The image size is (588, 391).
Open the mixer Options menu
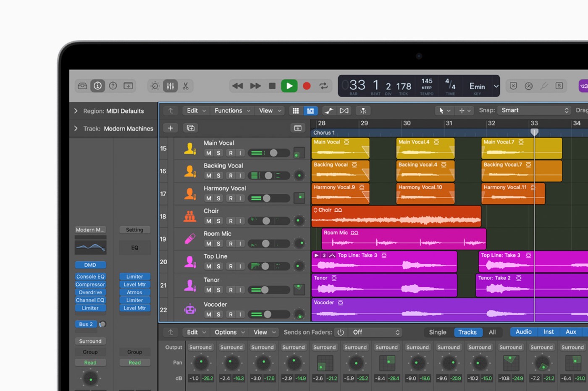coord(230,332)
